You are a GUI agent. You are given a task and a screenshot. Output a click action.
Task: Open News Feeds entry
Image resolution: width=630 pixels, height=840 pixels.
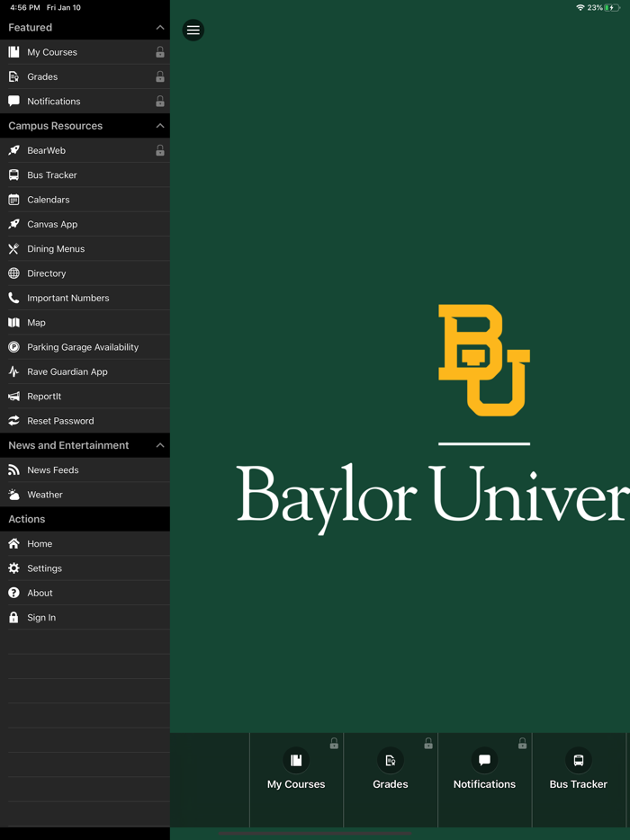(85, 469)
